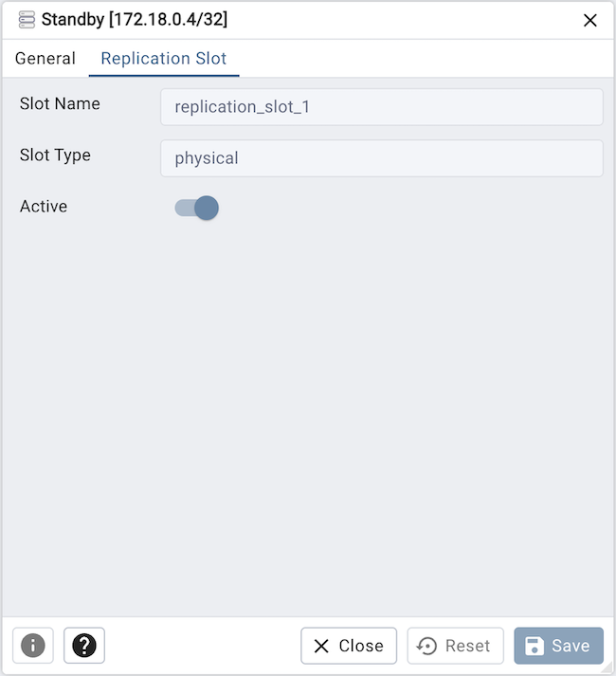616x676 pixels.
Task: Select the Replication Slot tab
Action: click(x=164, y=59)
